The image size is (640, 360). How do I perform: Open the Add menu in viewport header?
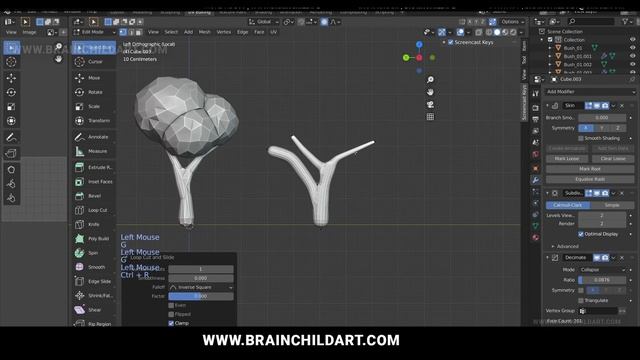[188, 32]
